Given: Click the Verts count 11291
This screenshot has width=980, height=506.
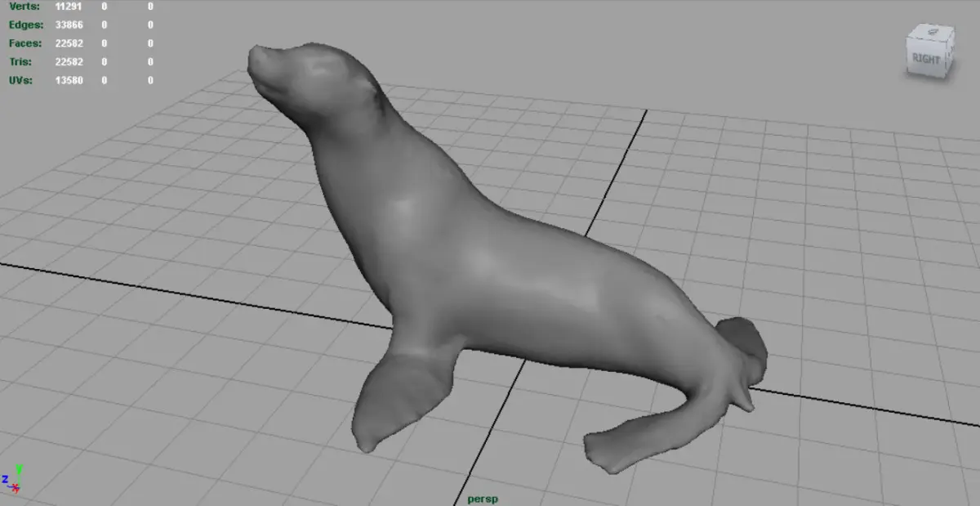Looking at the screenshot, I should point(69,6).
